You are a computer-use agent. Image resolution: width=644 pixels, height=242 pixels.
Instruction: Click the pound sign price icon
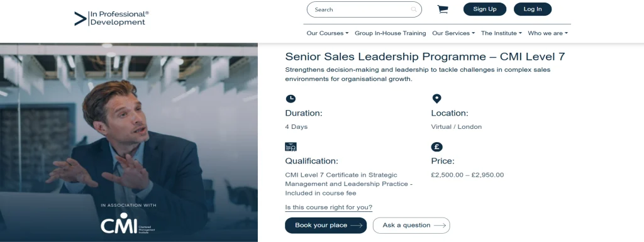pyautogui.click(x=436, y=147)
